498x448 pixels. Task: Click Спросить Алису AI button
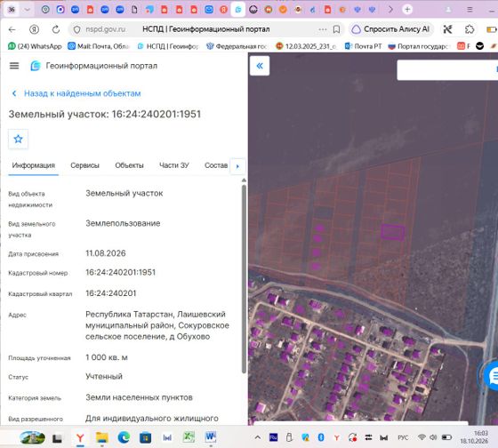click(391, 29)
